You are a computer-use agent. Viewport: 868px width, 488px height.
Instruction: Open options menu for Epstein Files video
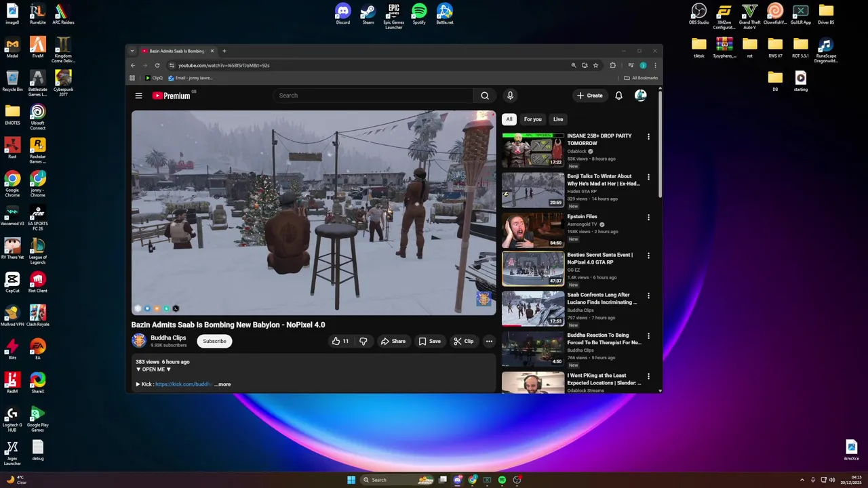point(648,218)
